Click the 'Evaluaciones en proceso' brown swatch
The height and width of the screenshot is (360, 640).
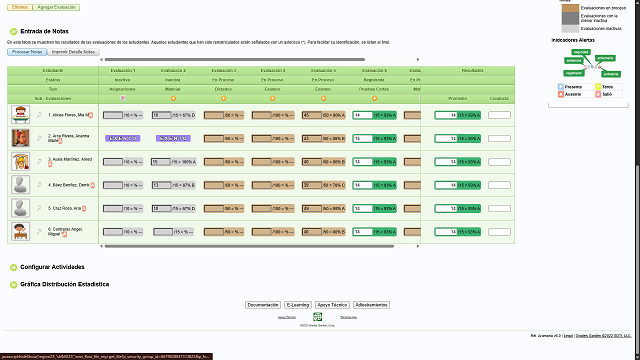(x=570, y=8)
